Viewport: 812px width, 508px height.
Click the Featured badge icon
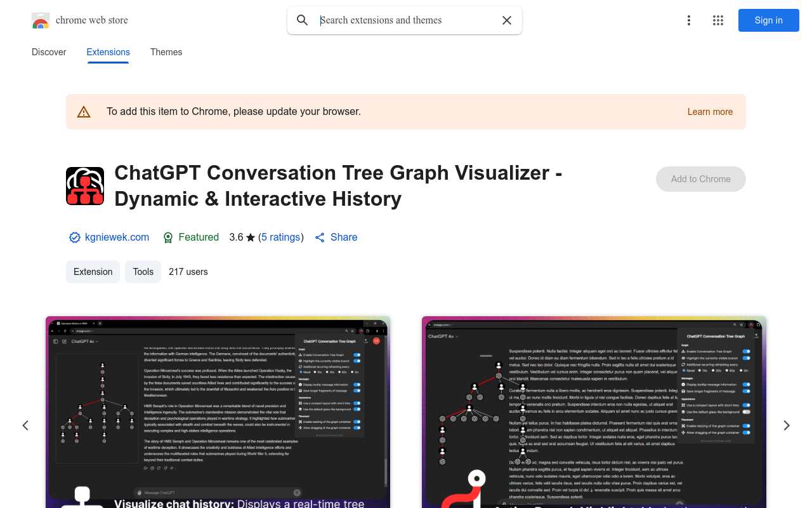[x=168, y=237]
